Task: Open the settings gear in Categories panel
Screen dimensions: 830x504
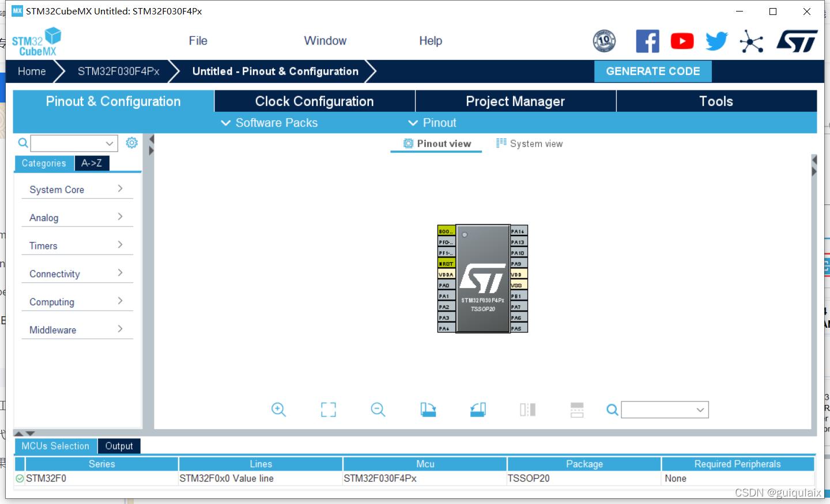Action: tap(132, 142)
